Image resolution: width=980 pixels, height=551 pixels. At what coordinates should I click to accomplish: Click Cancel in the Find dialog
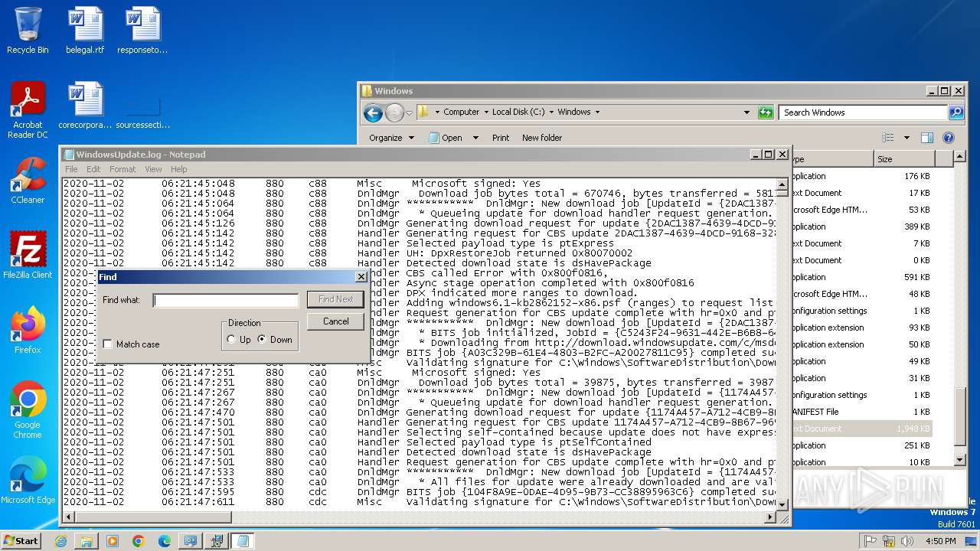(335, 321)
